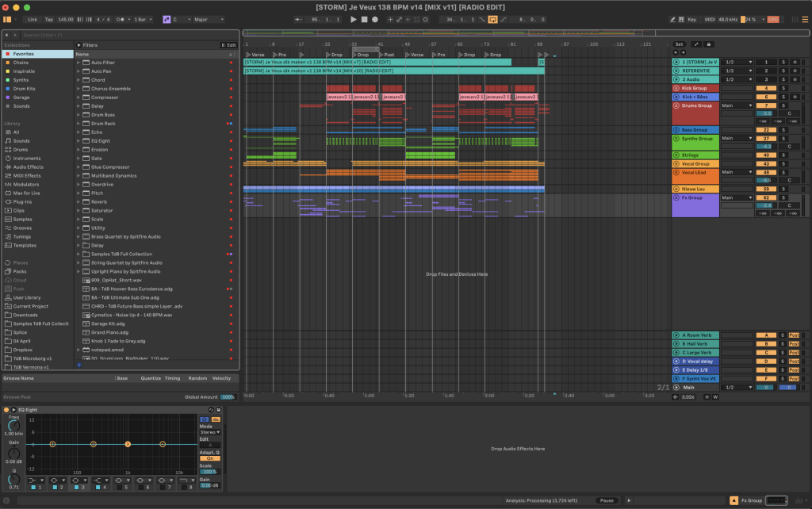This screenshot has height=509, width=812.
Task: Click the Arrangement Record button
Action: 375,20
